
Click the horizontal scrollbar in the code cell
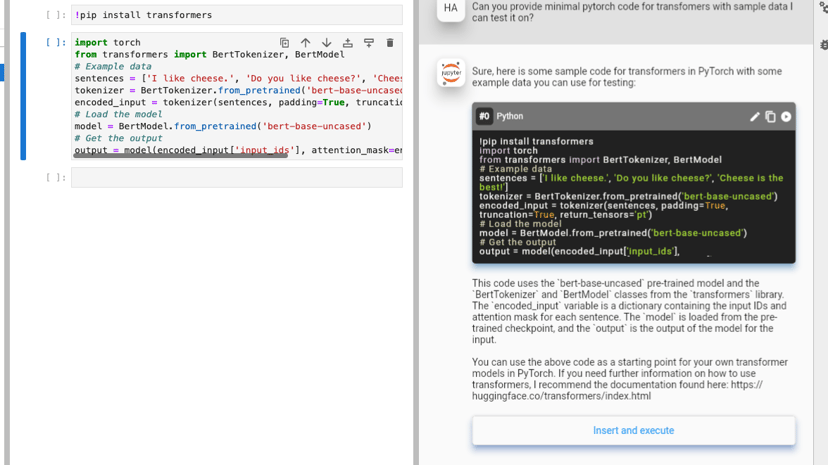tap(181, 155)
